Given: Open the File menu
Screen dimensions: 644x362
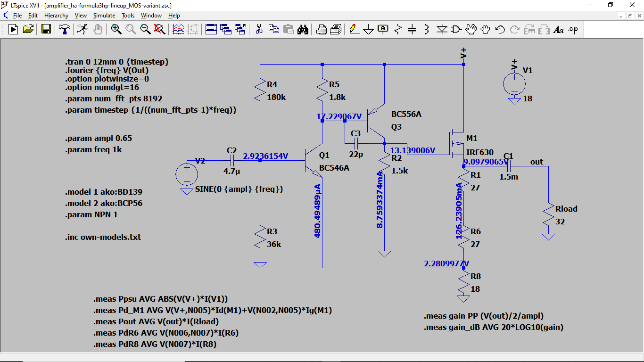Looking at the screenshot, I should (x=17, y=16).
